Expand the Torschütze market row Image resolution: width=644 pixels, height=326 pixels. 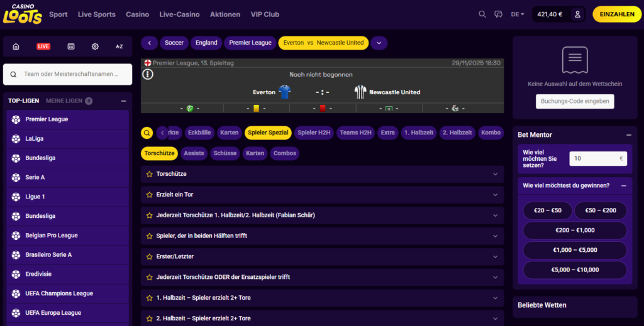tap(322, 174)
